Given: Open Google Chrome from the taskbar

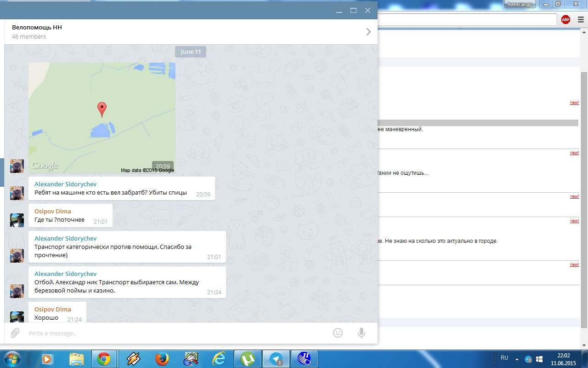Looking at the screenshot, I should (x=104, y=359).
